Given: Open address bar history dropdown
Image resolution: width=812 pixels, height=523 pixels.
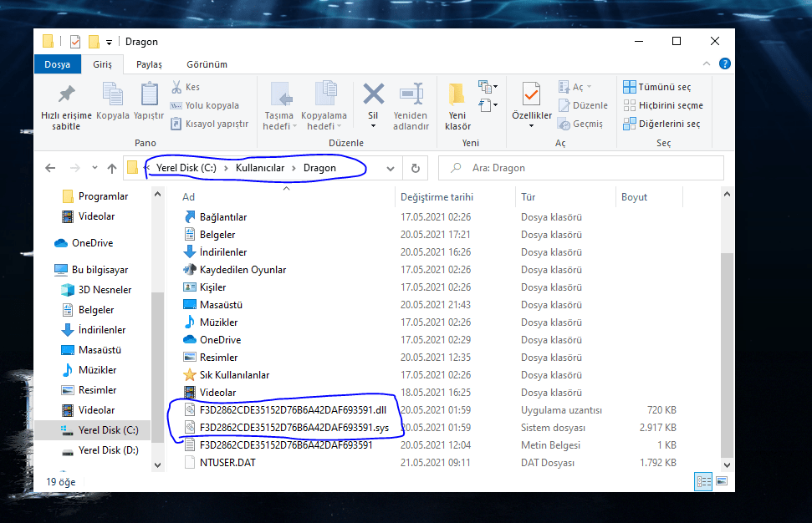Looking at the screenshot, I should coord(391,169).
